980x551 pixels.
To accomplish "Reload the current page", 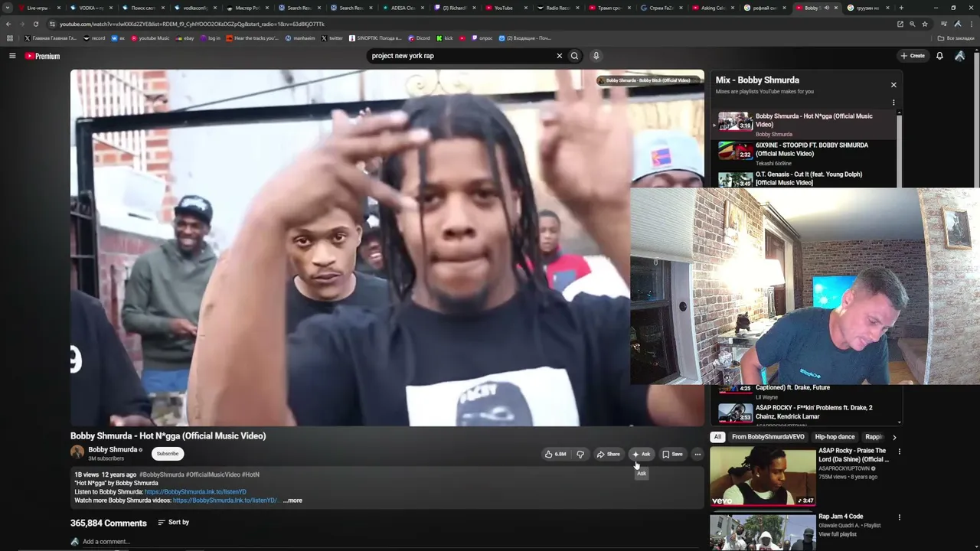I will click(x=35, y=24).
